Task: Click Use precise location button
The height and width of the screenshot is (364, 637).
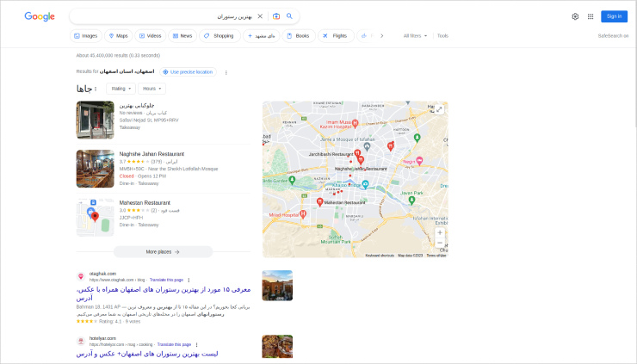Action: tap(188, 72)
